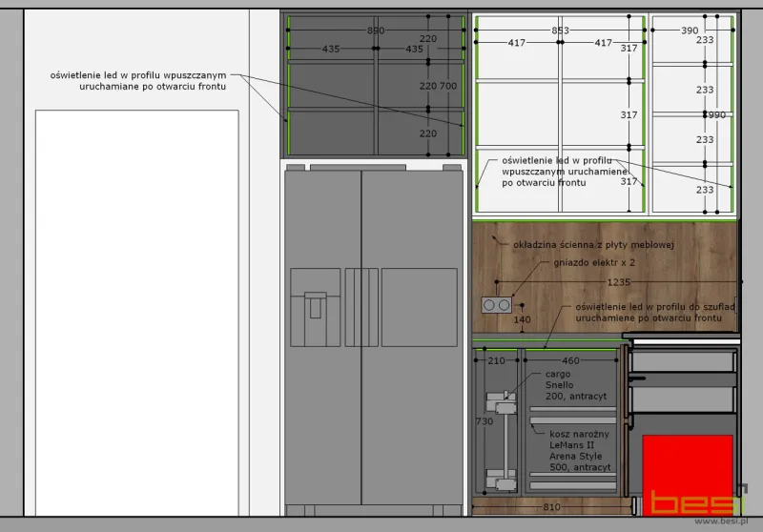Select the 810 dimension at the floor
Viewport: 763px width, 532px height.
pos(552,507)
